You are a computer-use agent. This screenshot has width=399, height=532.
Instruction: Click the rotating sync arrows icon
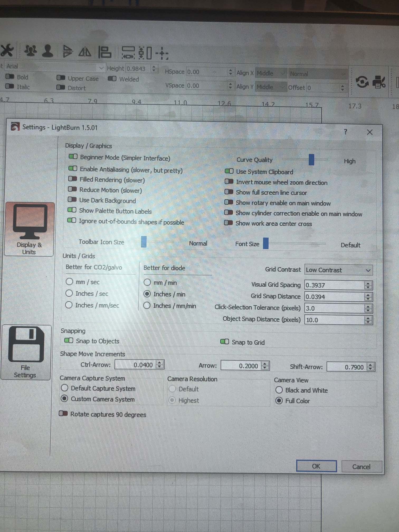click(x=362, y=82)
